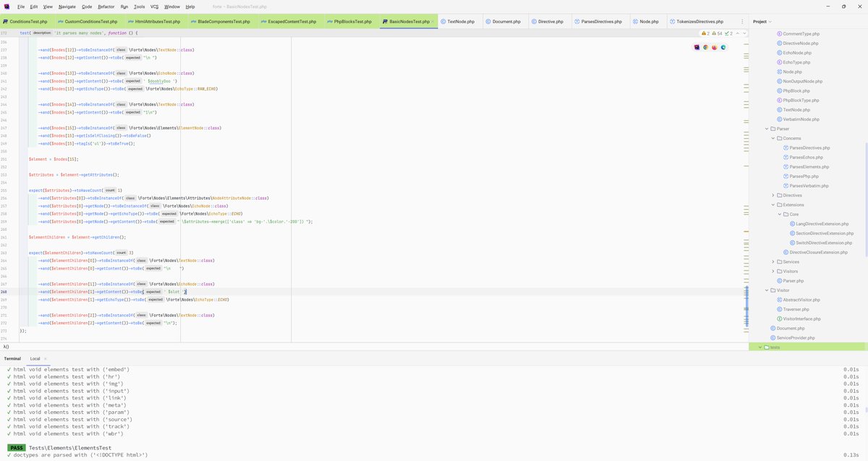Open the Run menu
This screenshot has height=461, width=868.
124,7
